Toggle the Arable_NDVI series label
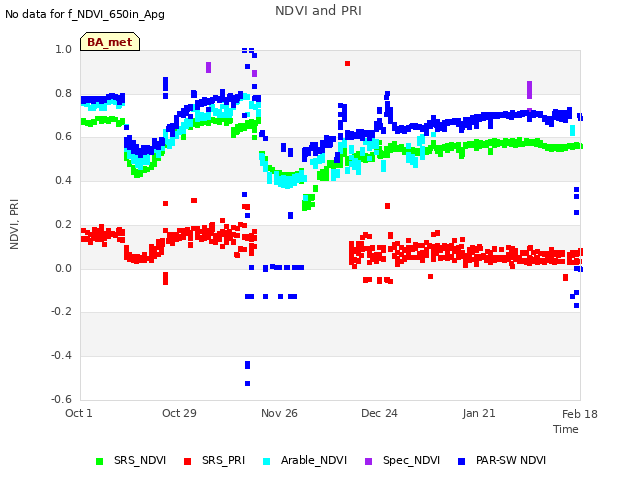The image size is (640, 480). click(314, 460)
